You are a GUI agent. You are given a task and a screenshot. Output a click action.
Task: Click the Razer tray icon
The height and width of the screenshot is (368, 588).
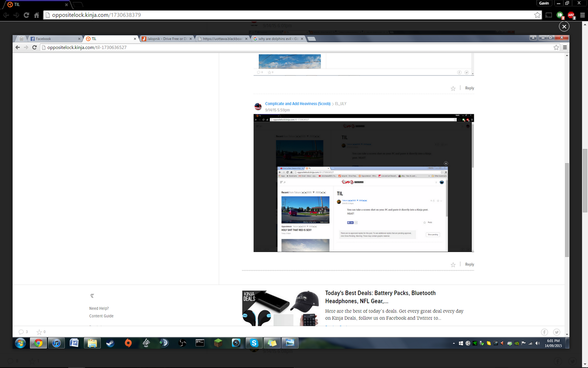(x=475, y=343)
